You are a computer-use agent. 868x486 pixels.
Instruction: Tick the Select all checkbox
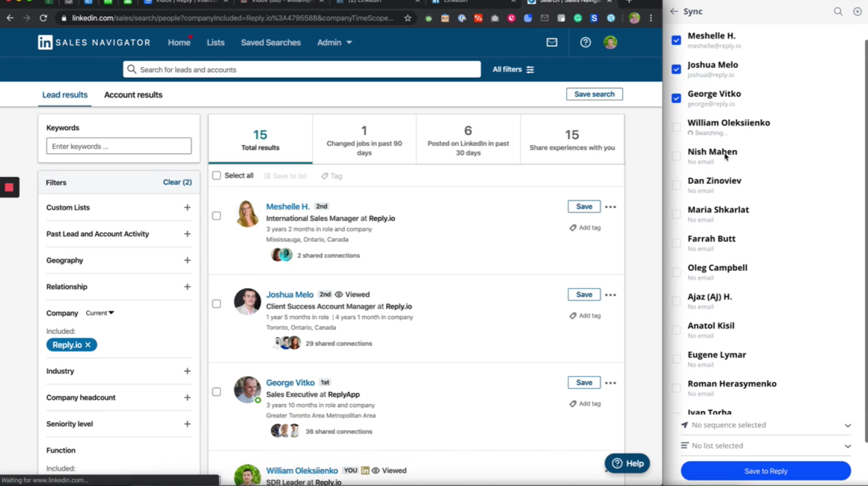217,175
